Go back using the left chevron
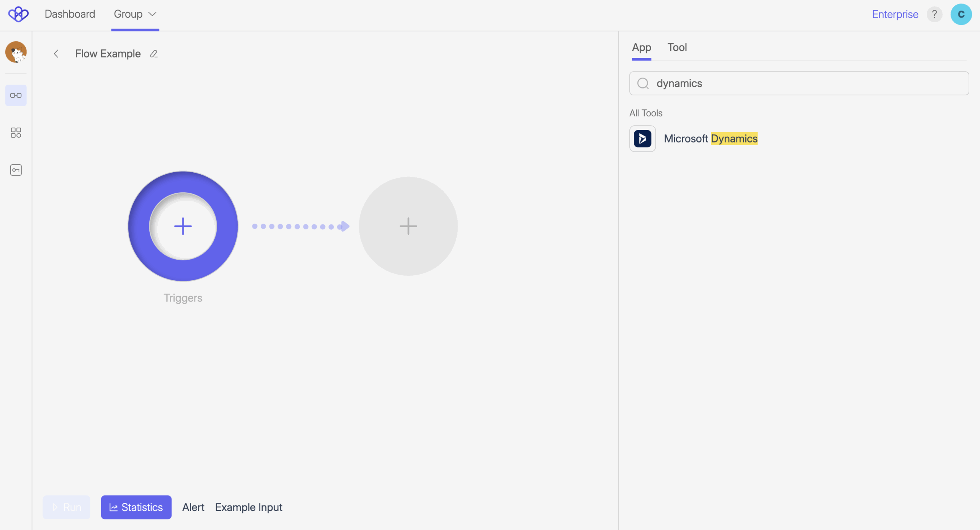Screen dimensions: 980x530 pos(56,54)
